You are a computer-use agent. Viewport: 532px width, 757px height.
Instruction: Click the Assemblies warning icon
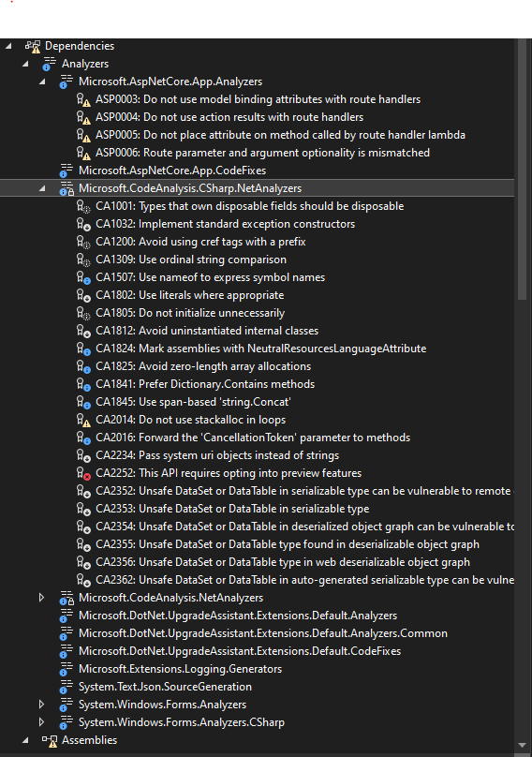(50, 740)
